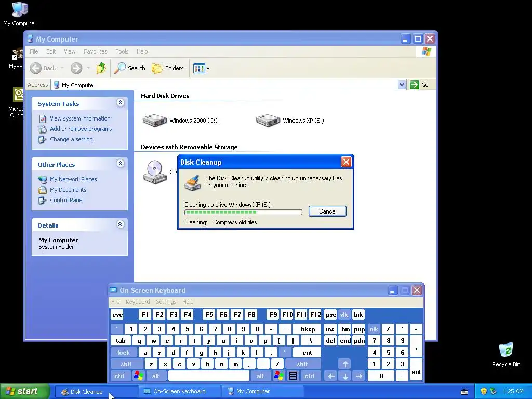Screen dimensions: 532x399
Task: Click the green Go arrow button
Action: (414, 85)
